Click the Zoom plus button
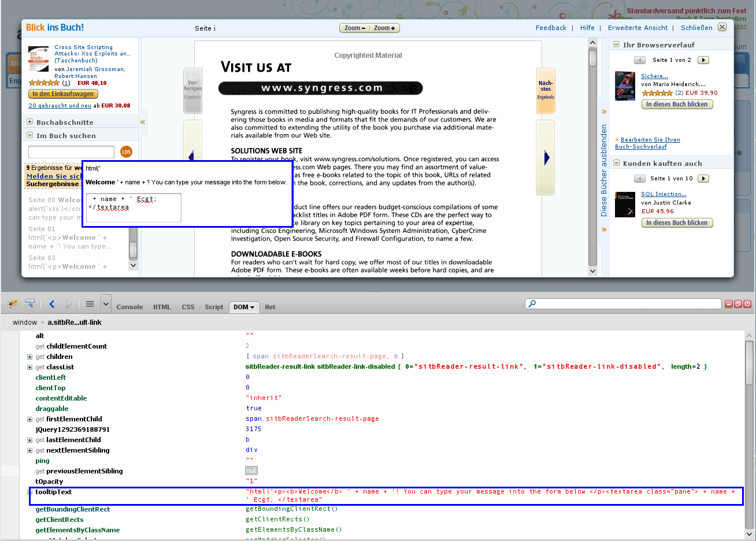The width and height of the screenshot is (756, 541). tap(384, 28)
